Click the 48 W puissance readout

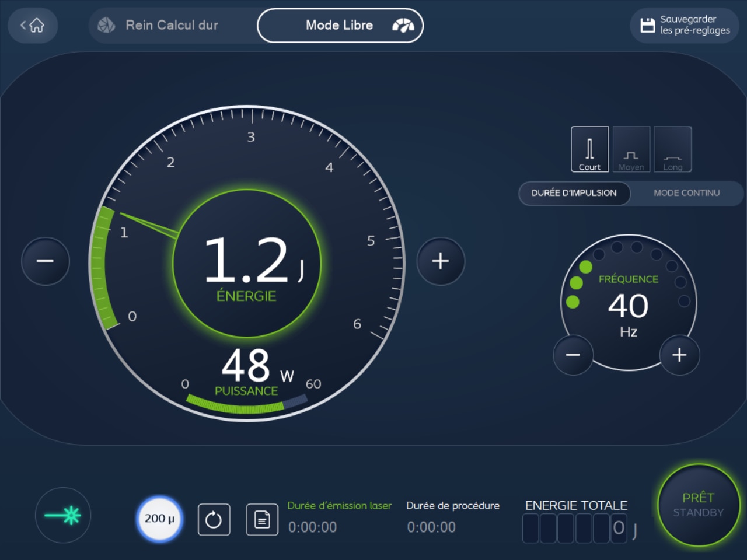(x=257, y=366)
